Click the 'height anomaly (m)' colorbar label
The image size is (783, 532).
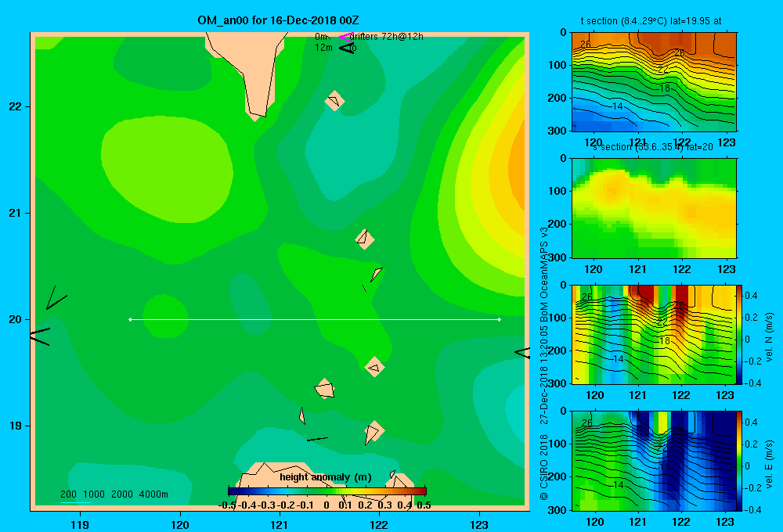[x=326, y=477]
